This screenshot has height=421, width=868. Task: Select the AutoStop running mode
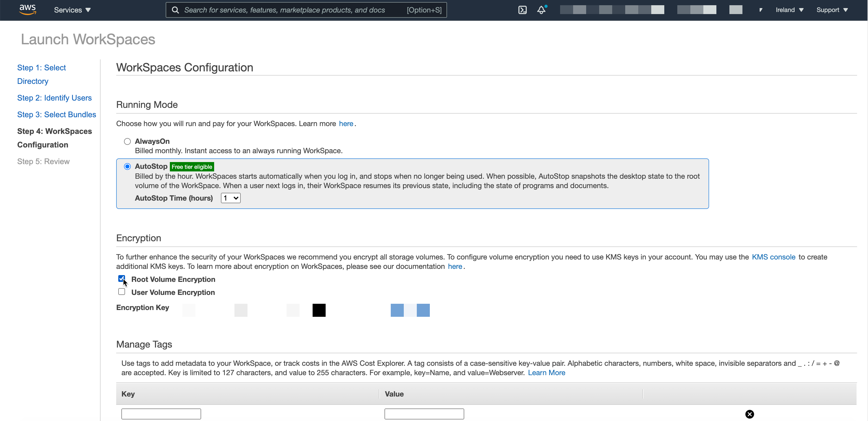(127, 166)
